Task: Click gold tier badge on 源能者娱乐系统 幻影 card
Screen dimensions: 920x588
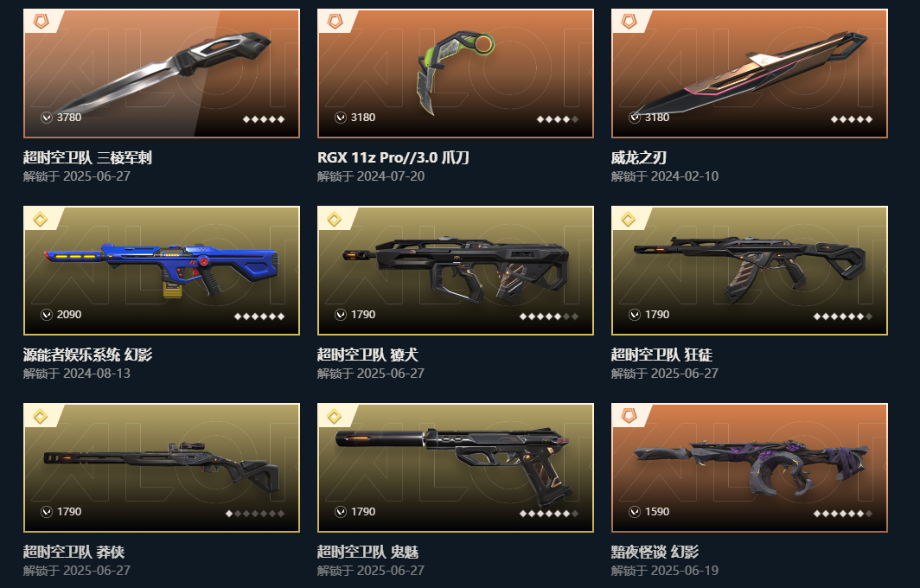Action: (x=41, y=220)
